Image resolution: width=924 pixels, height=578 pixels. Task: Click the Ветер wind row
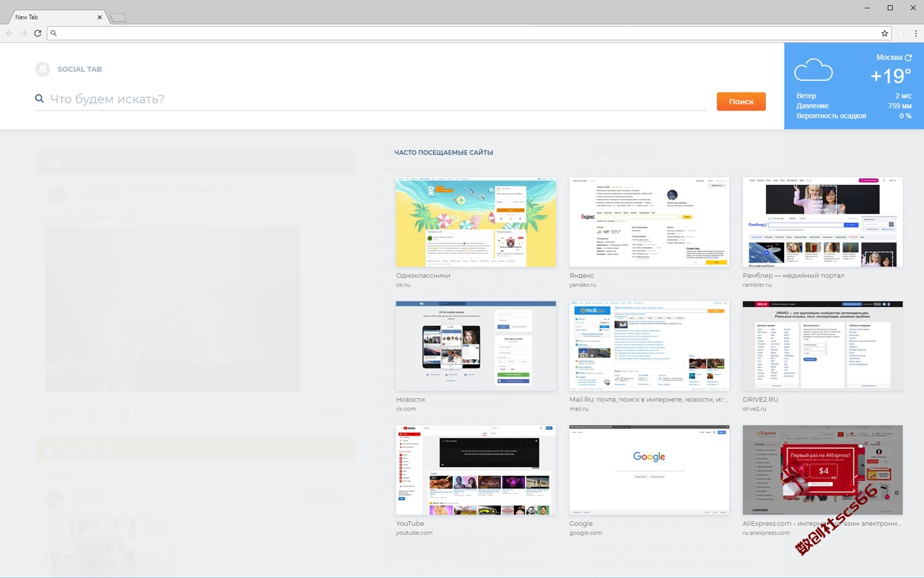coord(854,96)
